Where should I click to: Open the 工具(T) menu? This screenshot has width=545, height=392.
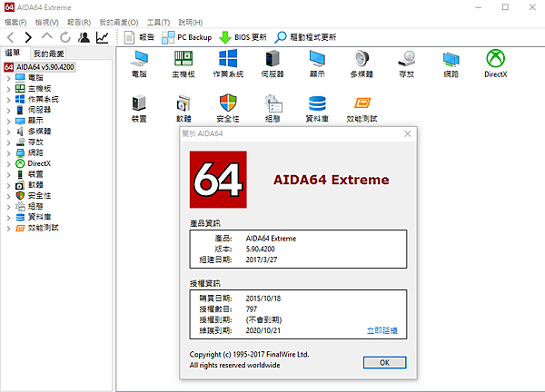tap(158, 22)
